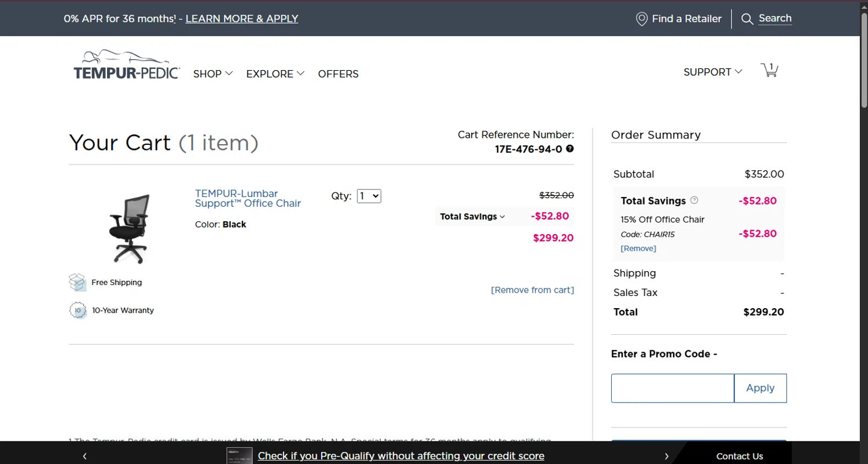Click the Tempur-Pedic logo
Image resolution: width=868 pixels, height=464 pixels.
click(127, 65)
